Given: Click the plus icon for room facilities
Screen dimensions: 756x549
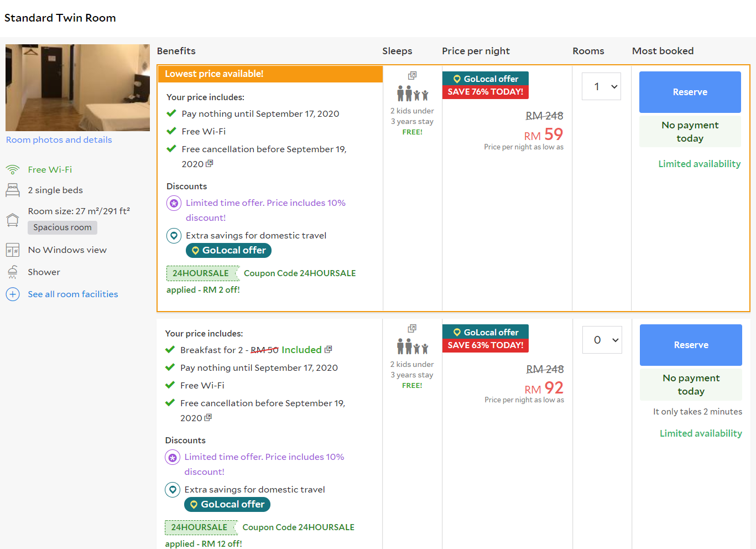Looking at the screenshot, I should (x=13, y=294).
